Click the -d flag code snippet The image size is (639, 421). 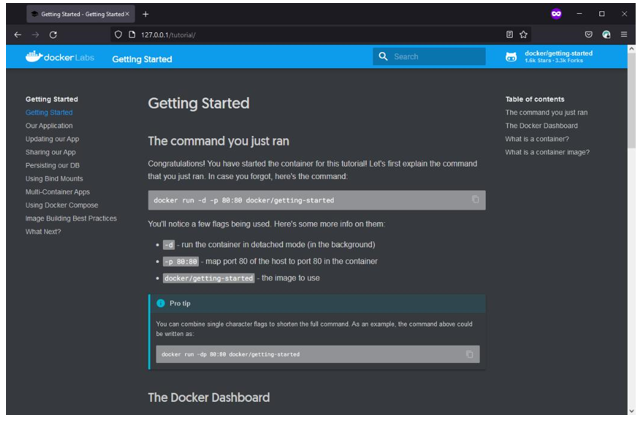[x=169, y=245]
